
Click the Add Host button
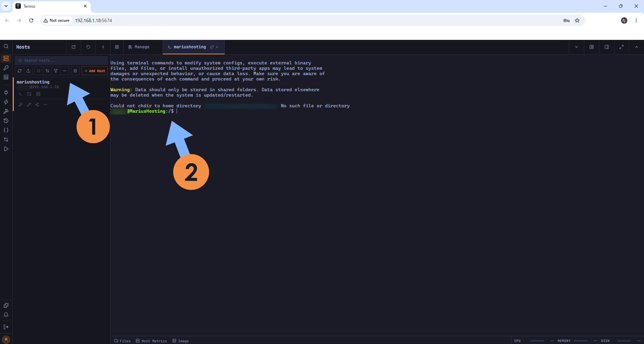click(x=95, y=71)
